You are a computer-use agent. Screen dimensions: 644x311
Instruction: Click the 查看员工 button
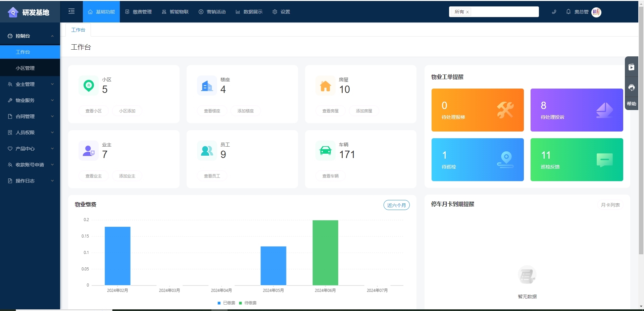point(212,176)
